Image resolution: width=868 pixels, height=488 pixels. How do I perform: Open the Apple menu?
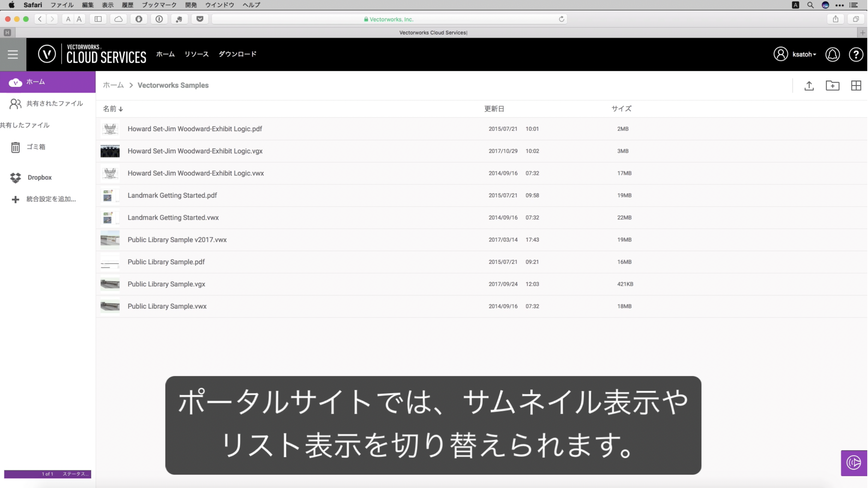11,5
